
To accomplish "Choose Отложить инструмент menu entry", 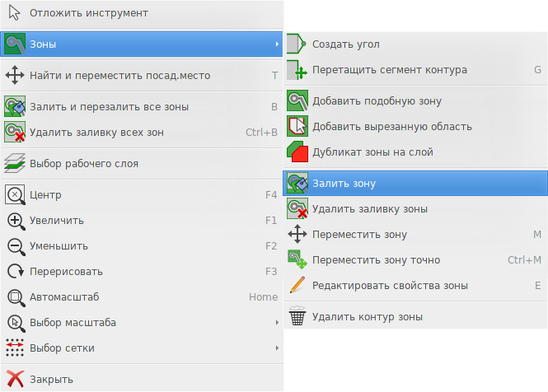I will [x=142, y=13].
